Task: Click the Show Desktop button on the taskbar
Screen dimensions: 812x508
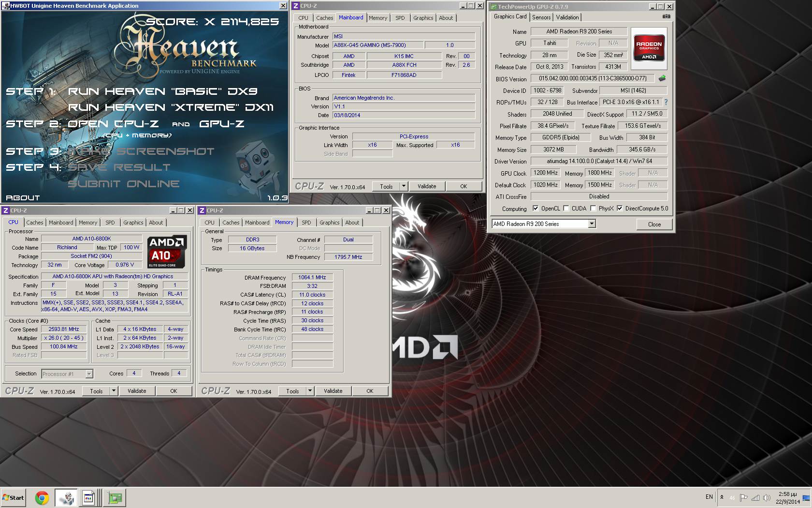Action: pos(806,497)
